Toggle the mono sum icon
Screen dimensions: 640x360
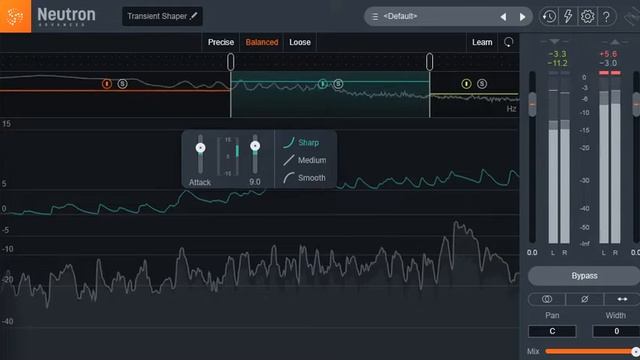pos(547,299)
